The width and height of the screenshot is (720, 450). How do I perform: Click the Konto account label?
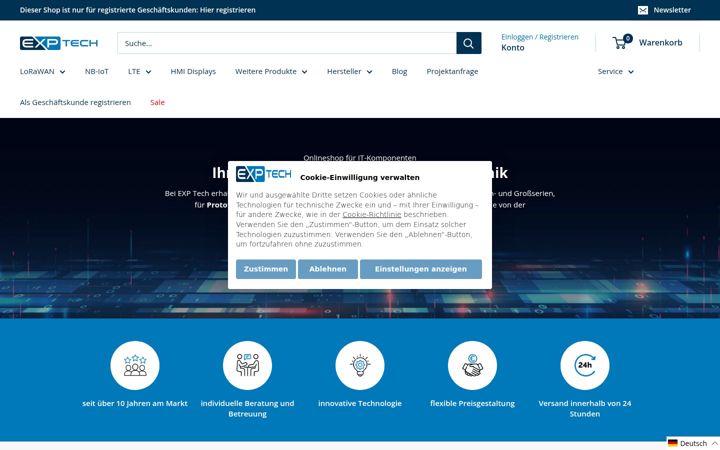point(512,48)
